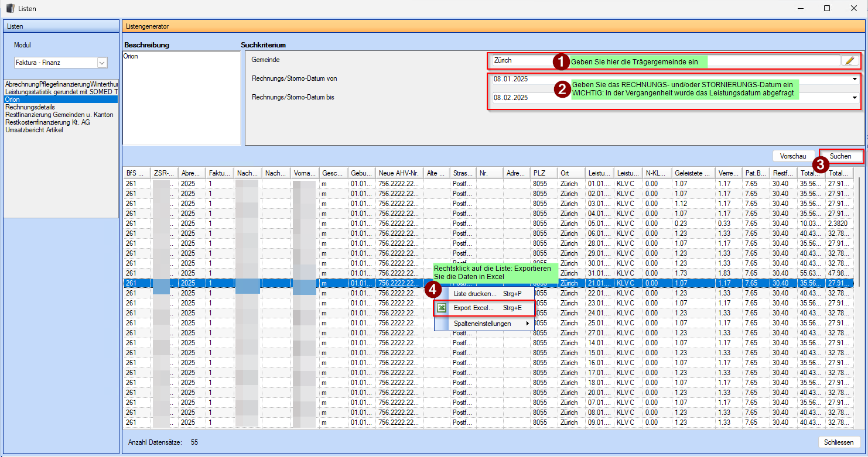This screenshot has width=868, height=457.
Task: Sort by the PLZ column header
Action: (x=544, y=173)
